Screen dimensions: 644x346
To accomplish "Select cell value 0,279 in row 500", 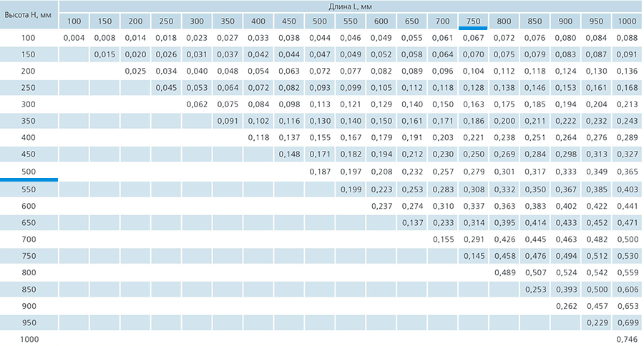I will [474, 172].
